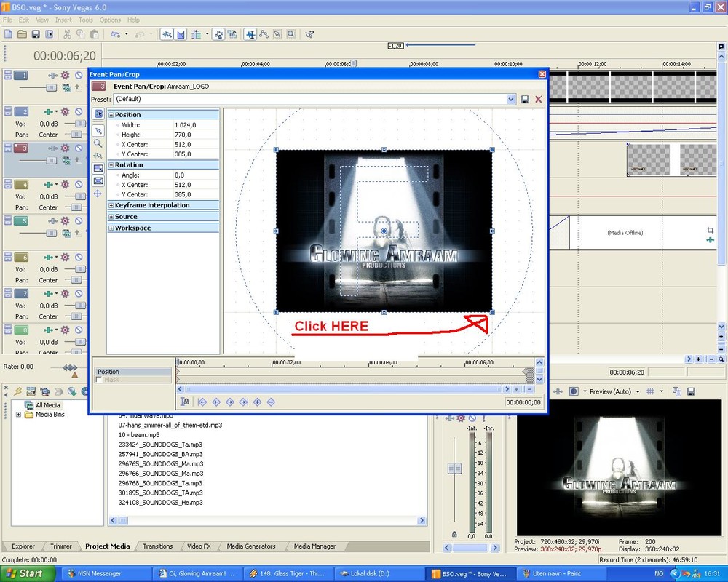Delete the preset with red X icon
This screenshot has height=582, width=728.
(539, 100)
